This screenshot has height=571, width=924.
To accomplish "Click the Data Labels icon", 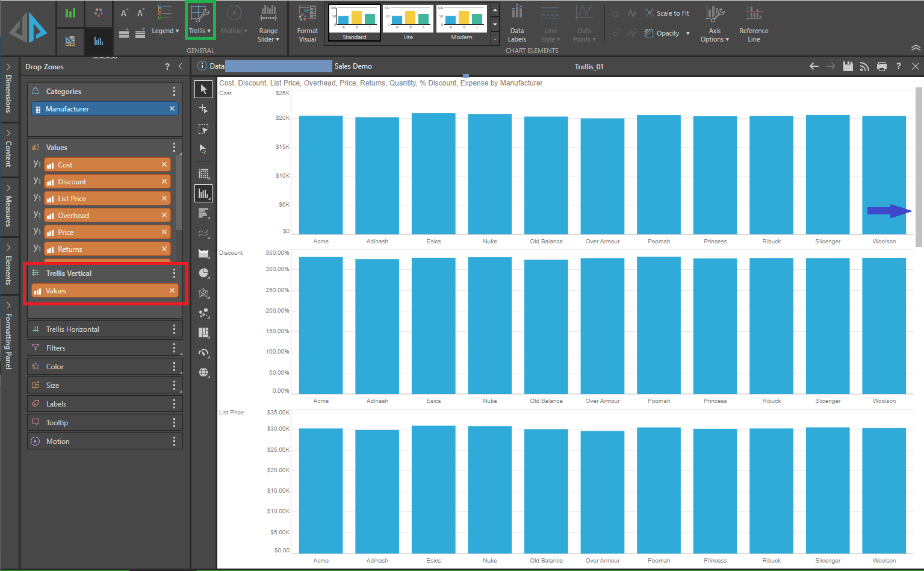I will click(x=516, y=24).
